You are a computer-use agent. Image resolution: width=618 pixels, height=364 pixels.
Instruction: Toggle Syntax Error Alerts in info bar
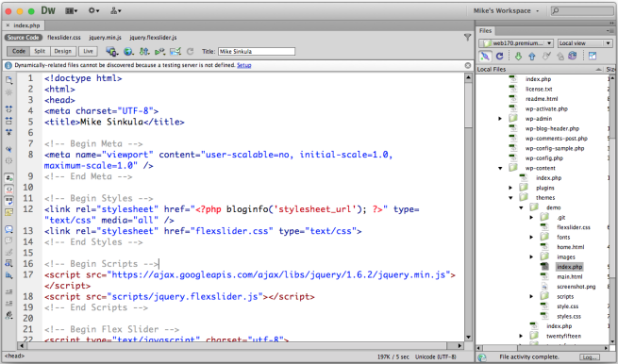tap(8, 212)
